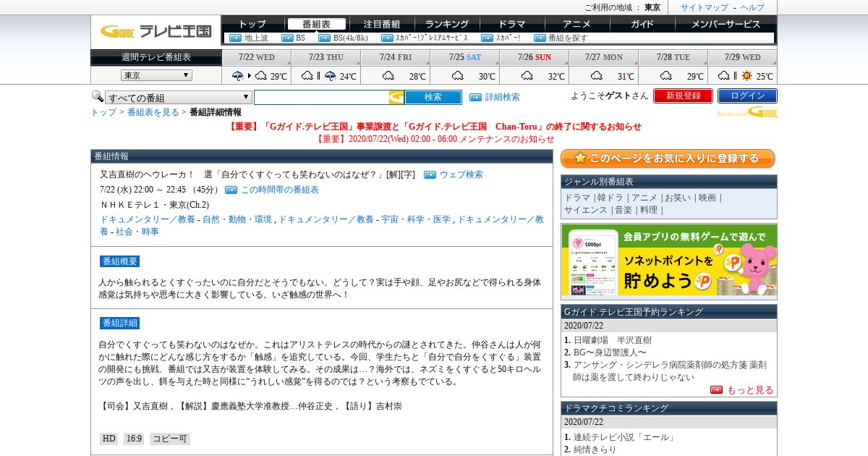Open the アニメ tab

[x=576, y=24]
